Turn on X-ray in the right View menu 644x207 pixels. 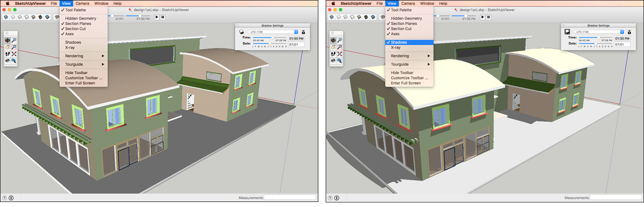pos(397,47)
